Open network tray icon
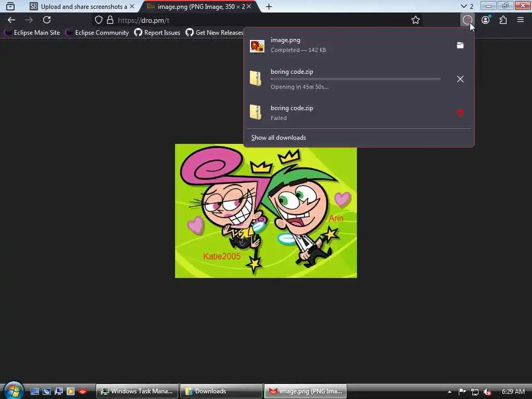The height and width of the screenshot is (399, 532). click(475, 392)
